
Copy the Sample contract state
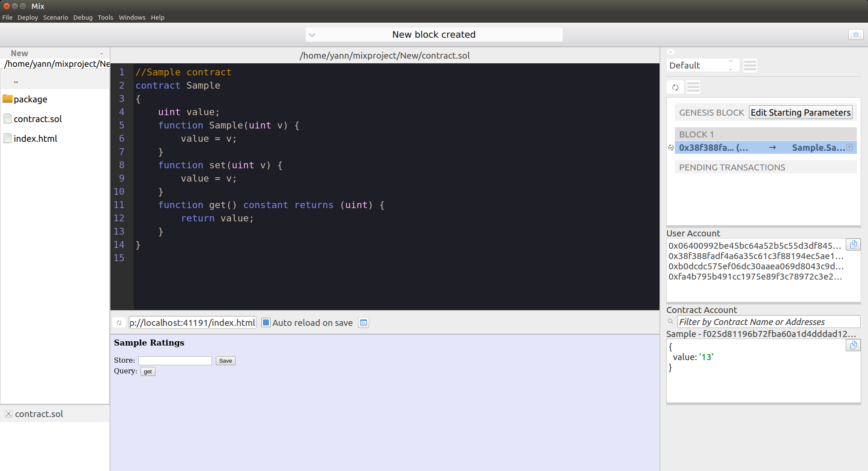tap(853, 346)
